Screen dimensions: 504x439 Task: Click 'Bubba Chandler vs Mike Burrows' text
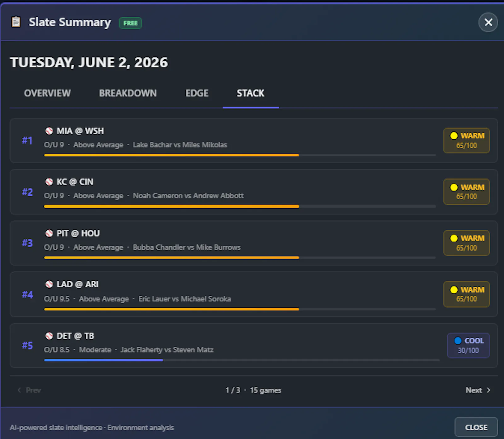coord(186,247)
